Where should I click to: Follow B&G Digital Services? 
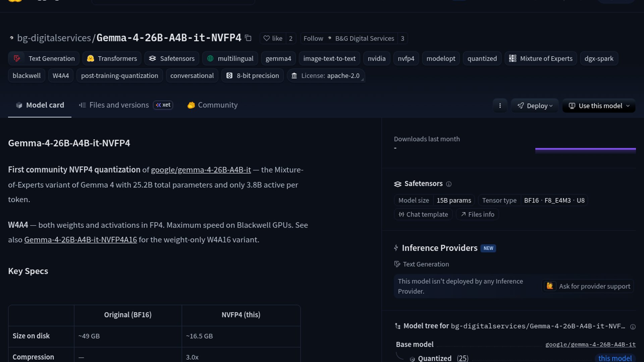[x=313, y=39]
